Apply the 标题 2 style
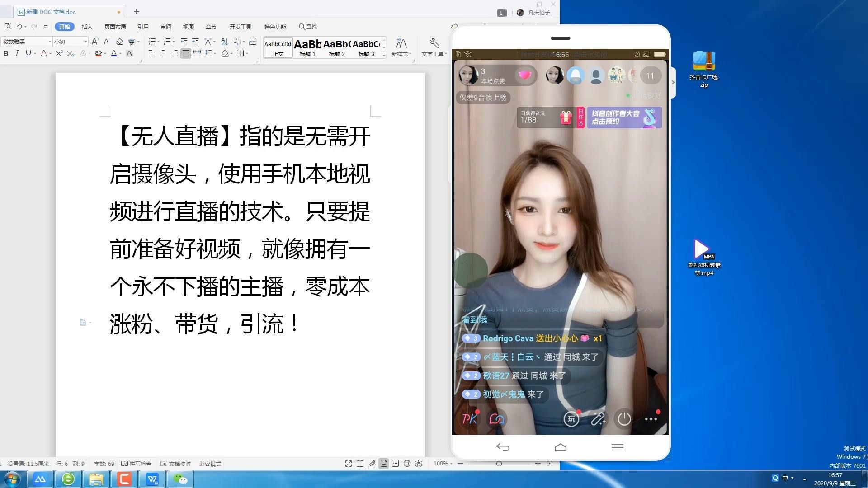The width and height of the screenshot is (868, 488). tap(337, 47)
